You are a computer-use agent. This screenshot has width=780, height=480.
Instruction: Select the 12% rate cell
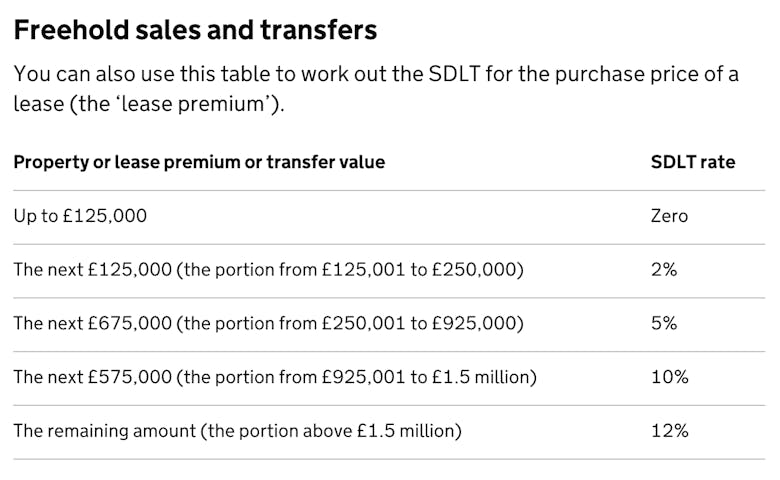point(669,432)
